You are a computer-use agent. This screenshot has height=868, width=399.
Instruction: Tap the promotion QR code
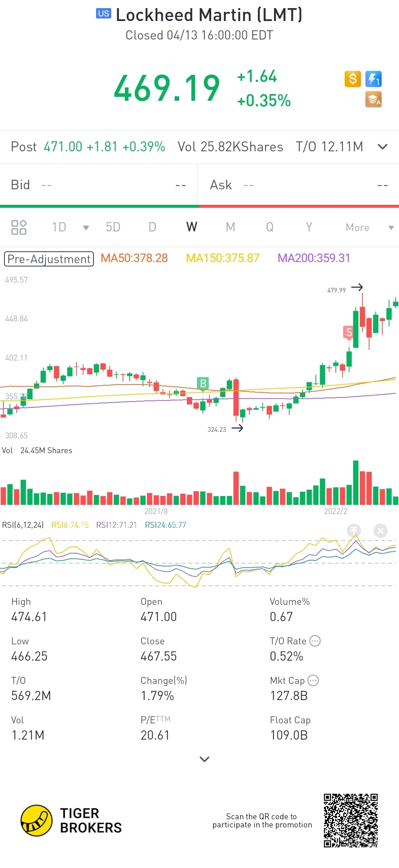351,820
